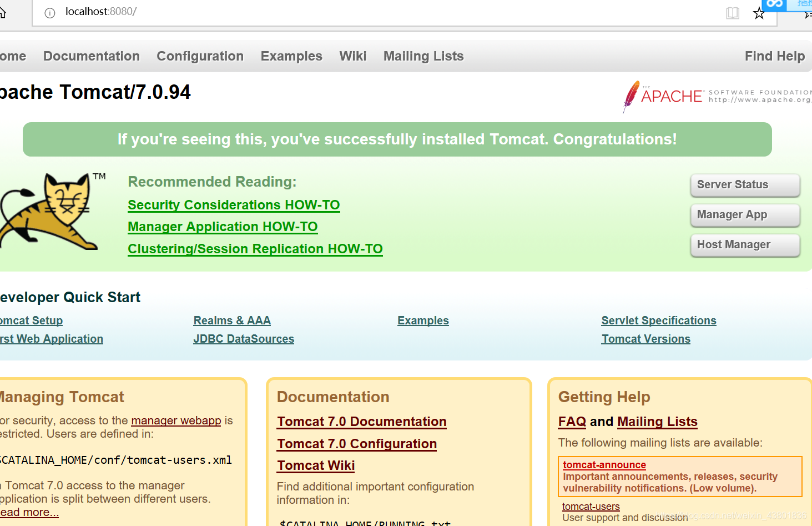Open Clustering/Session Replication HOW-TO link
Screen dimensions: 812x526
click(x=255, y=249)
